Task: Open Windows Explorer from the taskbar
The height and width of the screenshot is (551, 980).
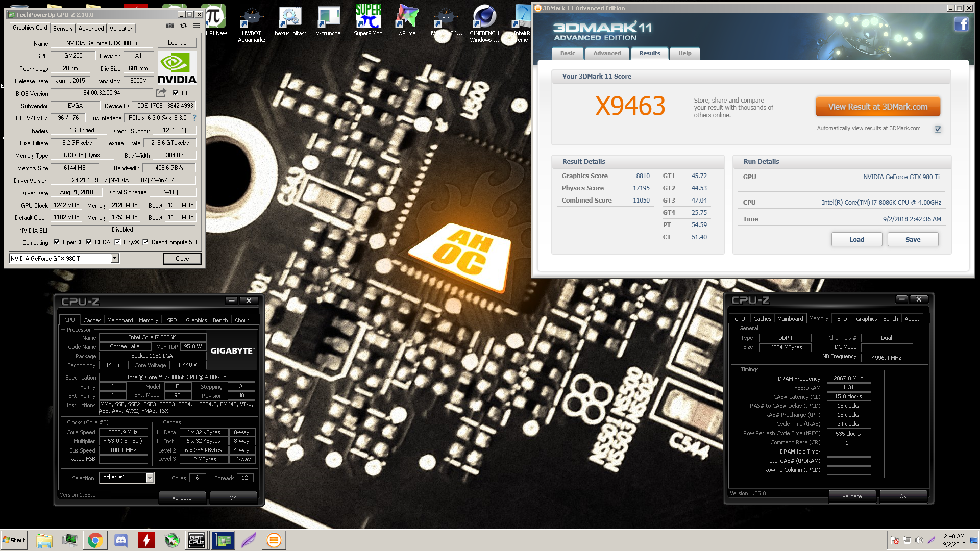Action: 44,540
